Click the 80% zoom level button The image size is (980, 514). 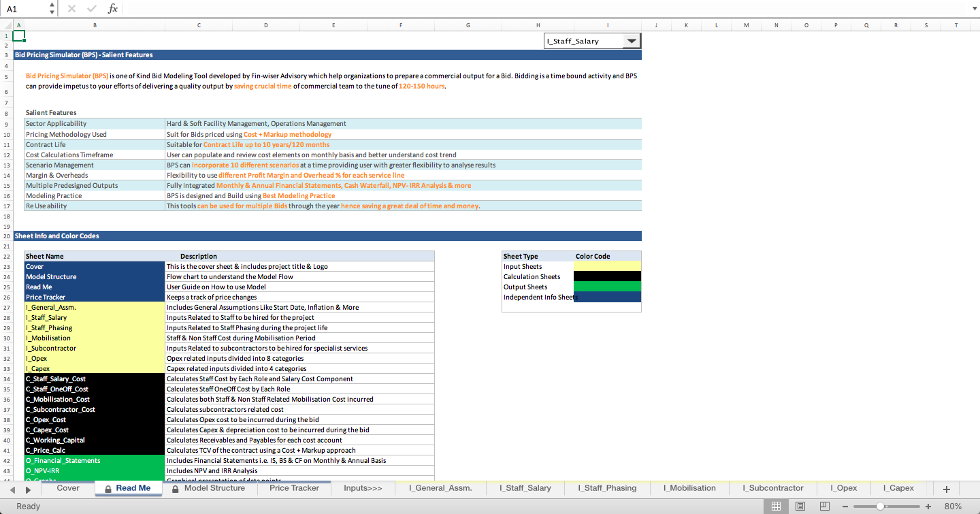pos(954,507)
